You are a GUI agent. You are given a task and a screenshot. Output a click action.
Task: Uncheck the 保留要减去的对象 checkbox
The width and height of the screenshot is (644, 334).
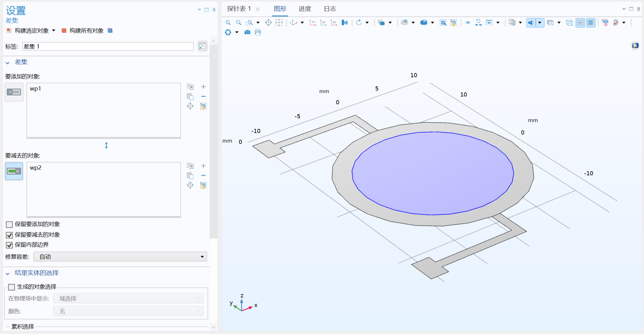(9, 235)
